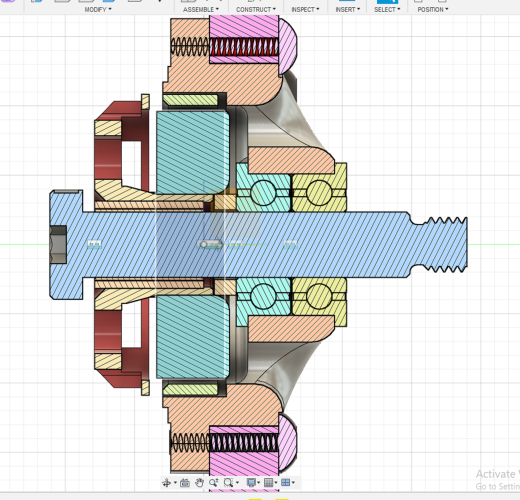Expand the Zoom Window dropdown arrow
520x500 pixels.
point(237,482)
